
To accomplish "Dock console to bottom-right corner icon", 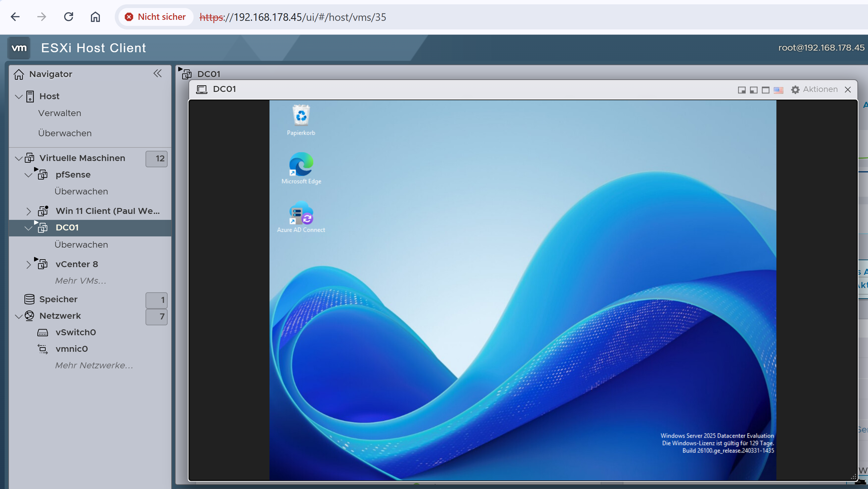I will [x=741, y=90].
